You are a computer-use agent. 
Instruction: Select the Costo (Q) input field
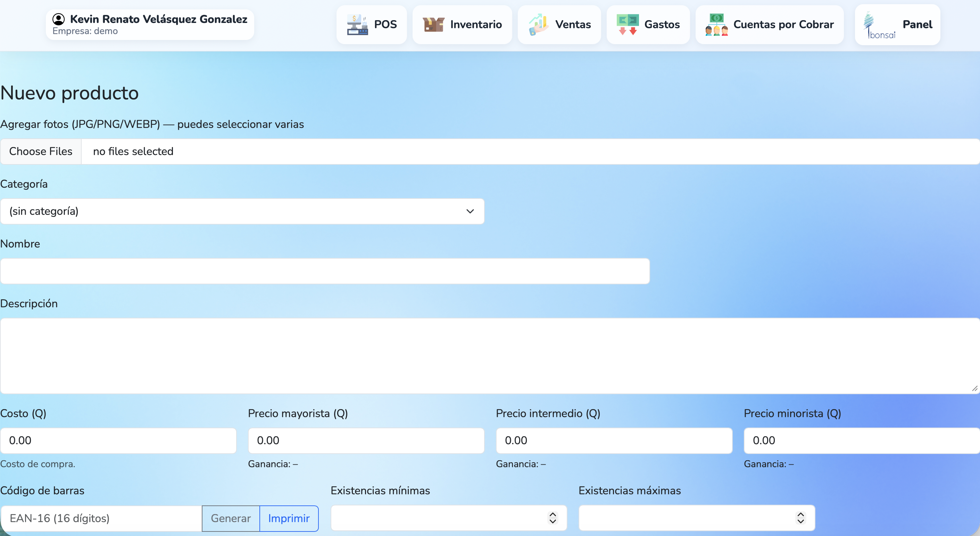(x=118, y=440)
